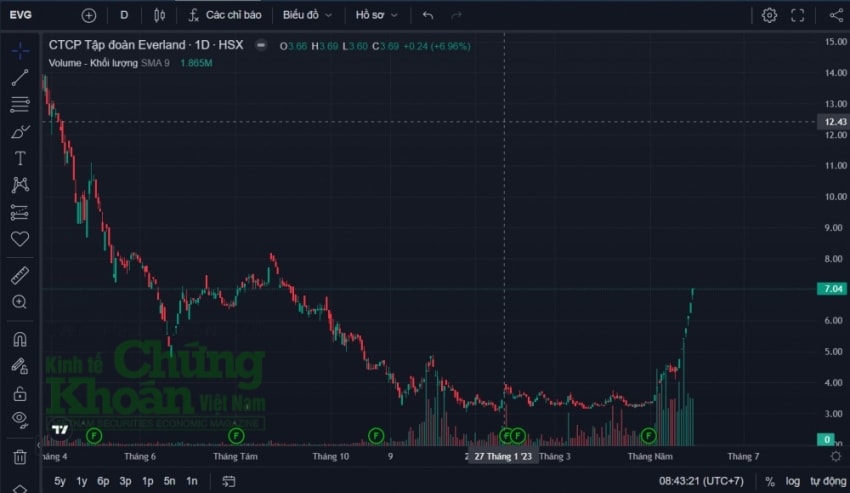Viewport: 850px width, 493px height.
Task: Add a symbol to compare with plus icon
Action: click(89, 15)
